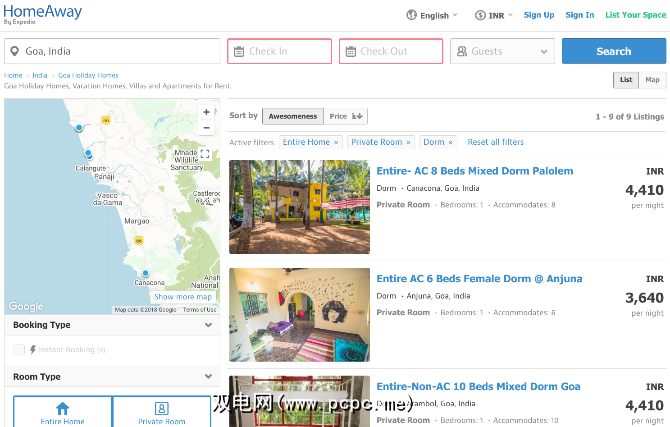The width and height of the screenshot is (670, 427).
Task: Select Private Room room type
Action: tap(162, 412)
